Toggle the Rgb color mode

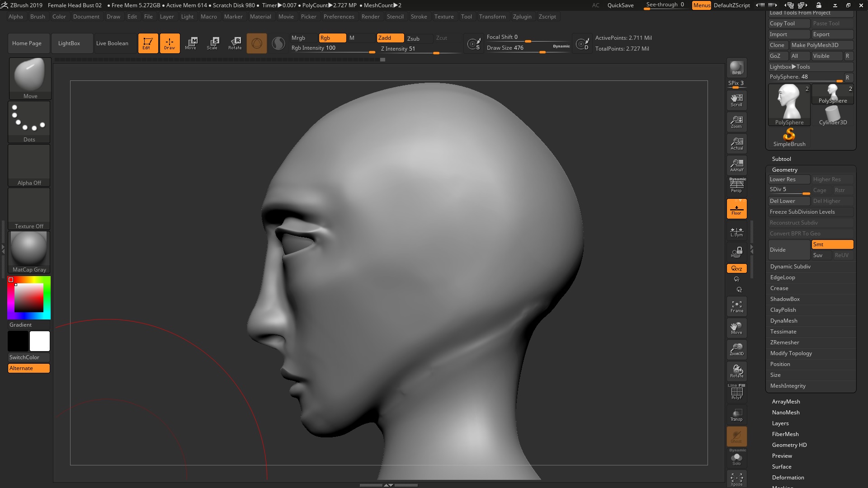332,38
